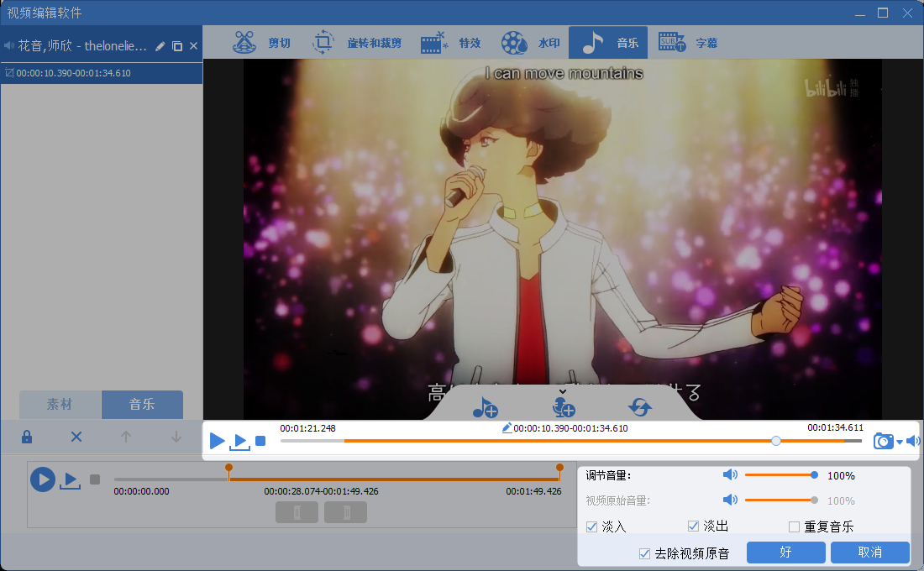
Task: Toggle the 淡入 fade-in checkbox
Action: point(591,526)
